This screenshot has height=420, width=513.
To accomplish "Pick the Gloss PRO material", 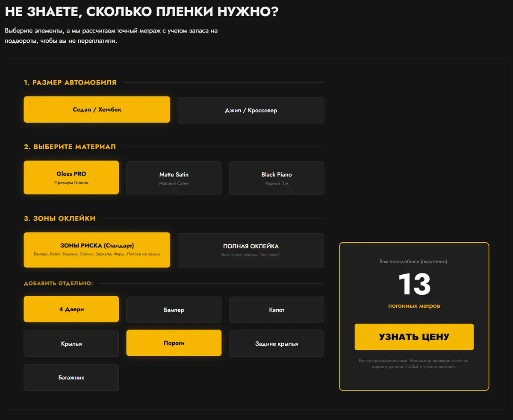I will point(71,177).
